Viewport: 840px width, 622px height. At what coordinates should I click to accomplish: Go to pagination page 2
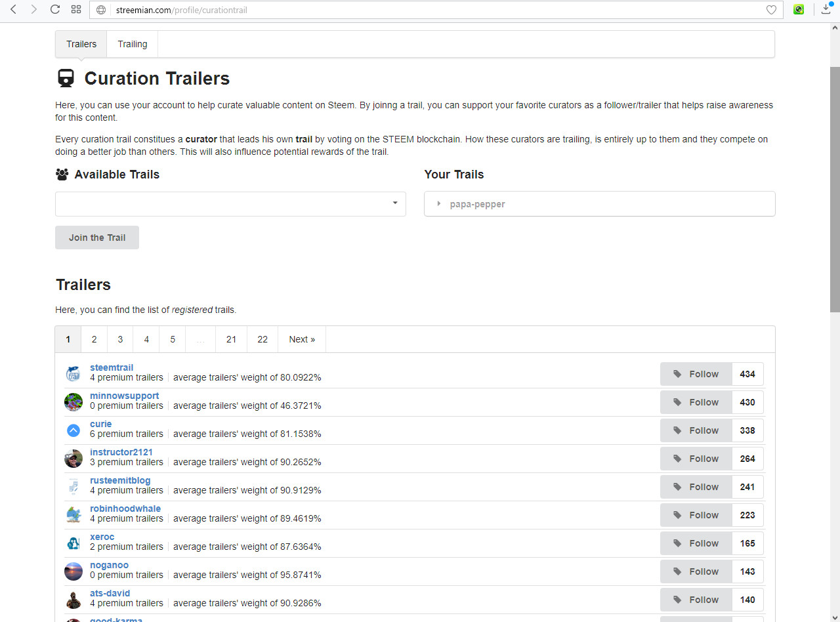(x=94, y=339)
